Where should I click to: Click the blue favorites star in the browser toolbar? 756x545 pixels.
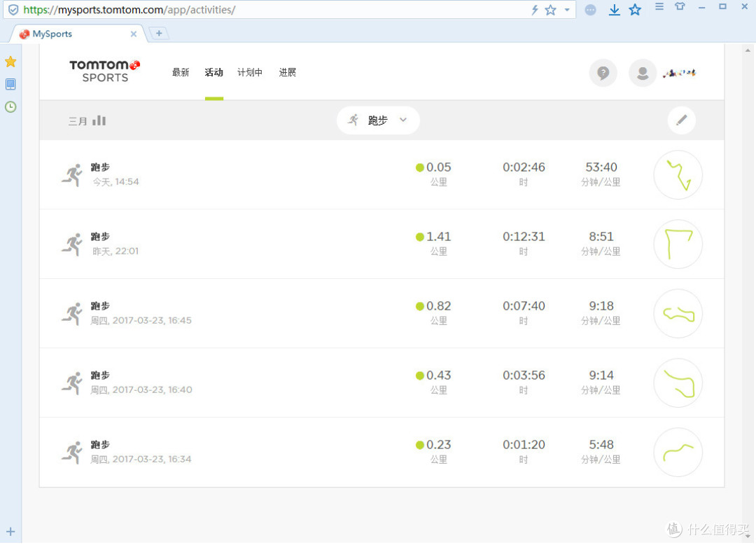[635, 10]
